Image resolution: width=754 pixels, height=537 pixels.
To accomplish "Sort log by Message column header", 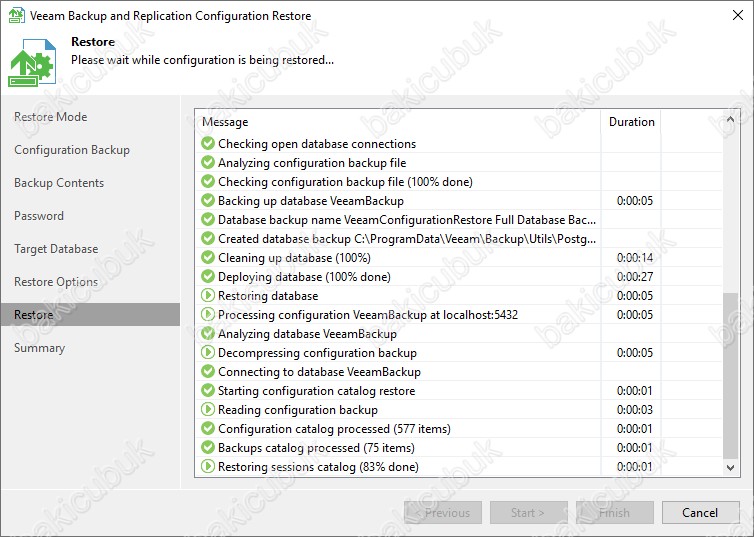I will [400, 122].
